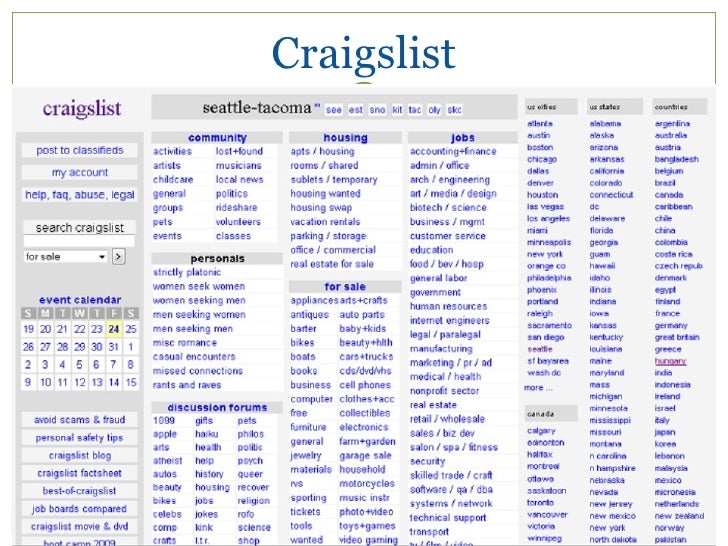Switch to the 'see' Seattle subarea tab
The height and width of the screenshot is (546, 728).
(333, 110)
